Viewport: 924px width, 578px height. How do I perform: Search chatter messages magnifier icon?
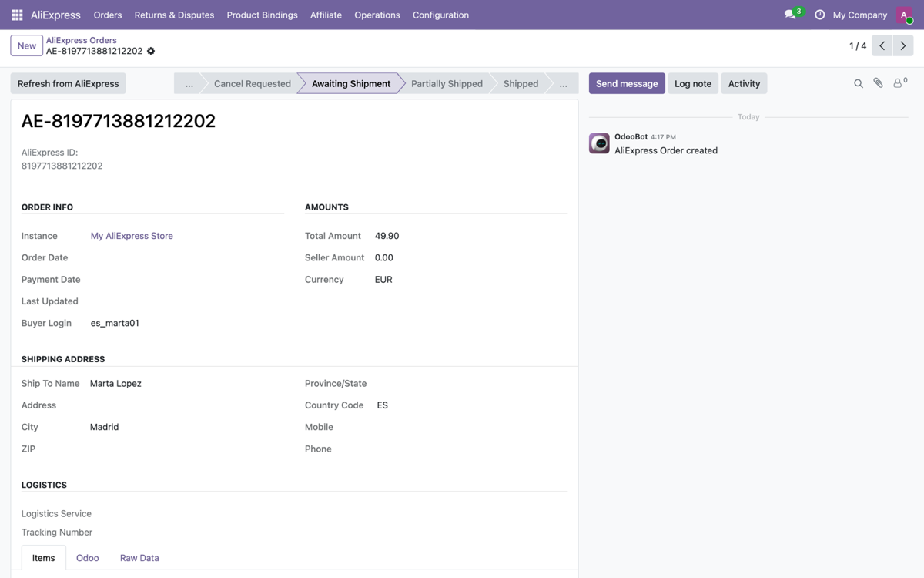[x=859, y=83]
